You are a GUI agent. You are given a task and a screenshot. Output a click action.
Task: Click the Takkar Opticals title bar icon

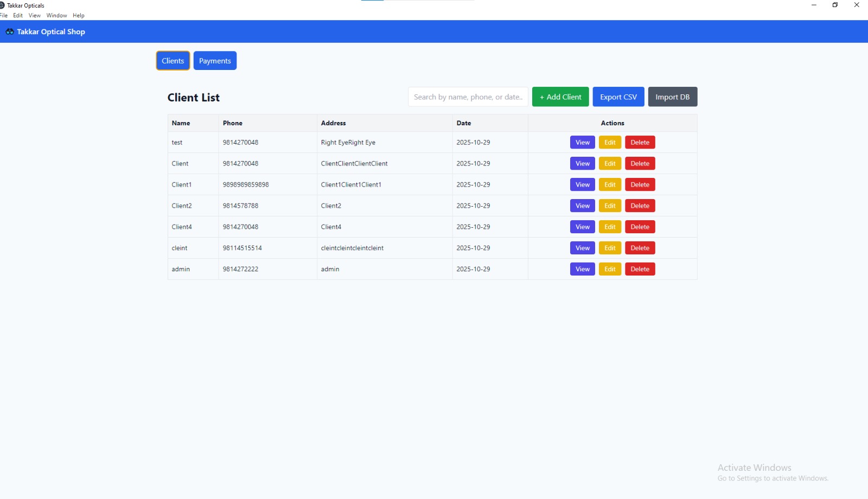(4, 5)
